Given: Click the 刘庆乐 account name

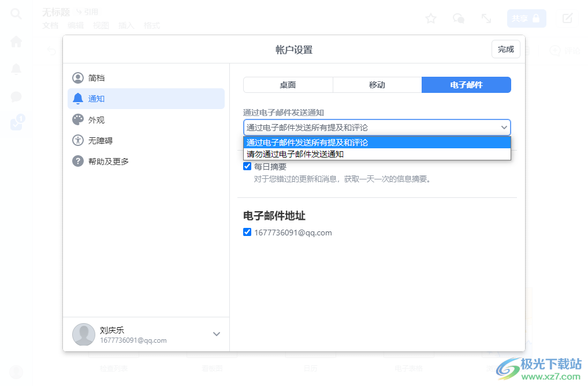Looking at the screenshot, I should (x=111, y=330).
